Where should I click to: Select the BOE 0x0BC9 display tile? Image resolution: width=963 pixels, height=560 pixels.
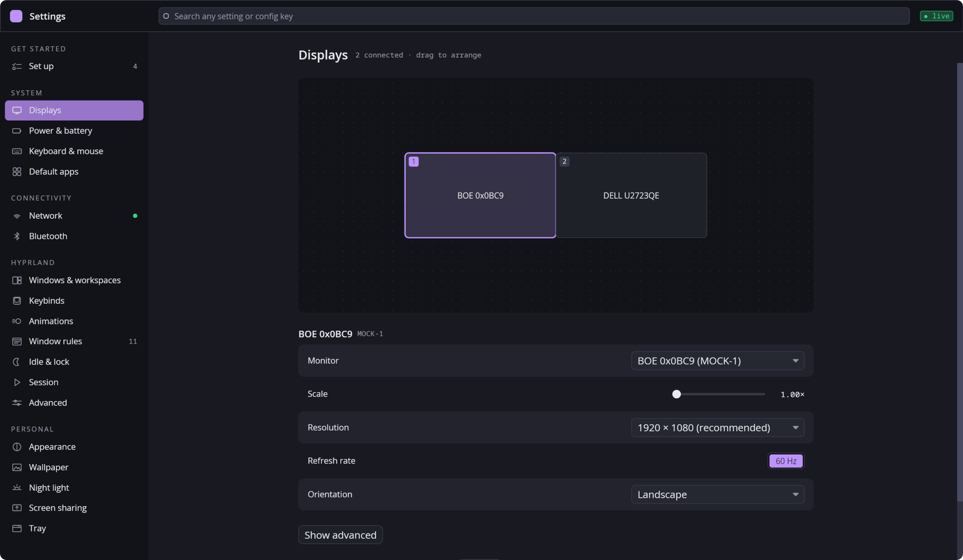pos(480,195)
